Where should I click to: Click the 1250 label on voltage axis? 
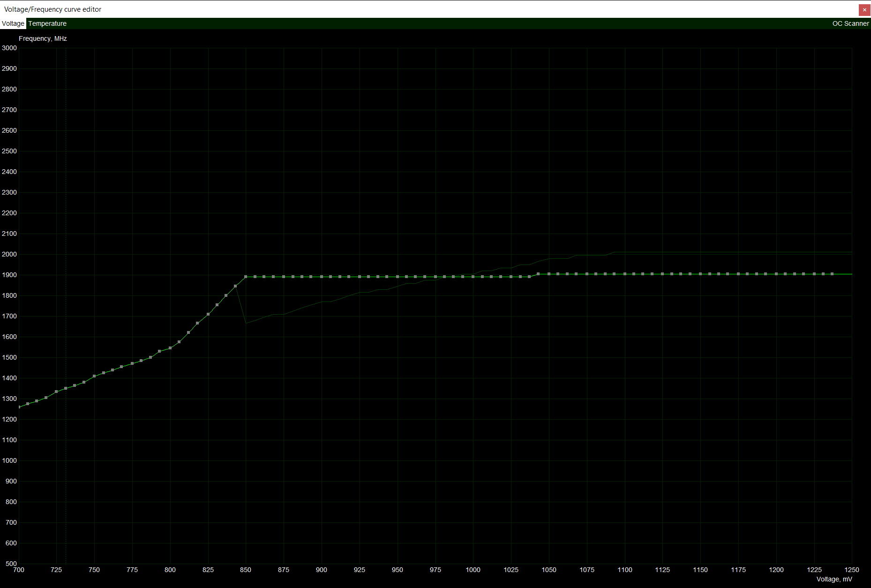pyautogui.click(x=852, y=570)
